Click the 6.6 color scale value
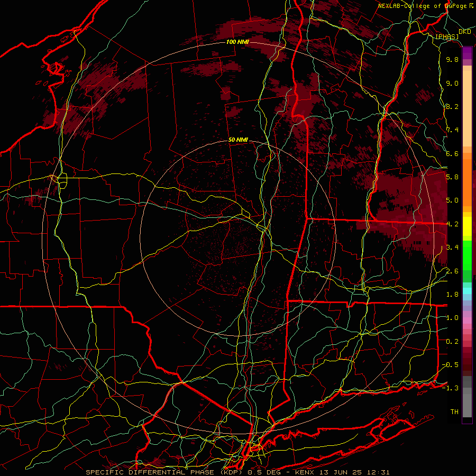This screenshot has width=476, height=476. (x=452, y=154)
